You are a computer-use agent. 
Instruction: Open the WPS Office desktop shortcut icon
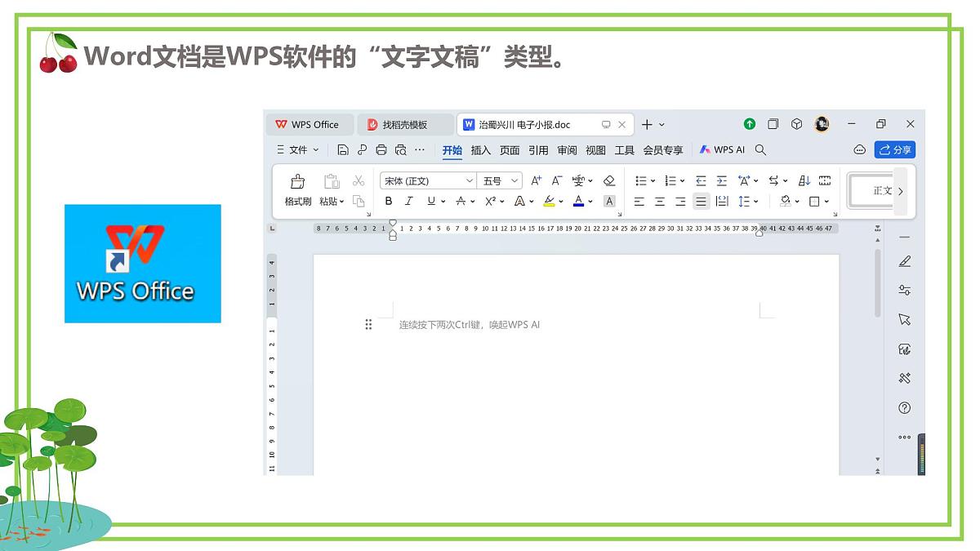[143, 263]
